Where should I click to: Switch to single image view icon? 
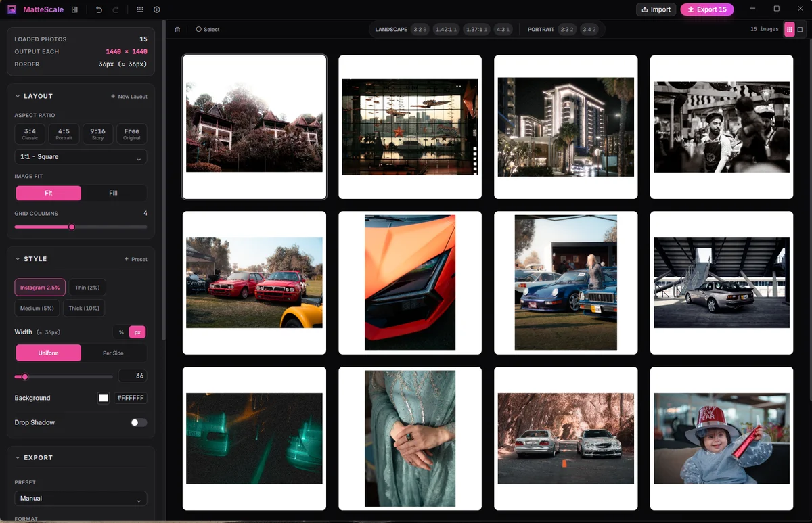pos(800,30)
